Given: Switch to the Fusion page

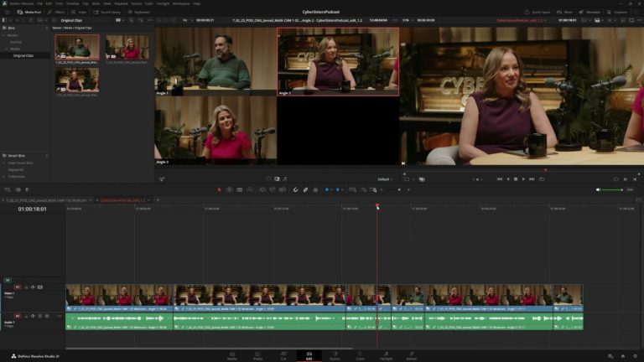Looking at the screenshot, I should pos(335,356).
